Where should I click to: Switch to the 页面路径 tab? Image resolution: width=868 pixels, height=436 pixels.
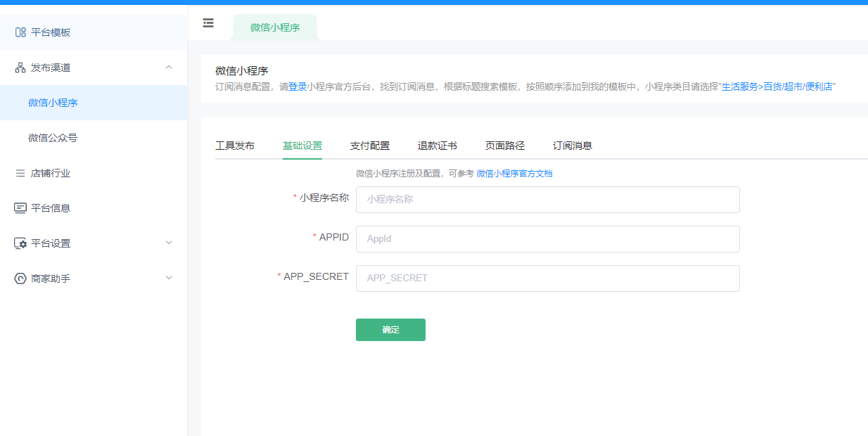pos(505,146)
